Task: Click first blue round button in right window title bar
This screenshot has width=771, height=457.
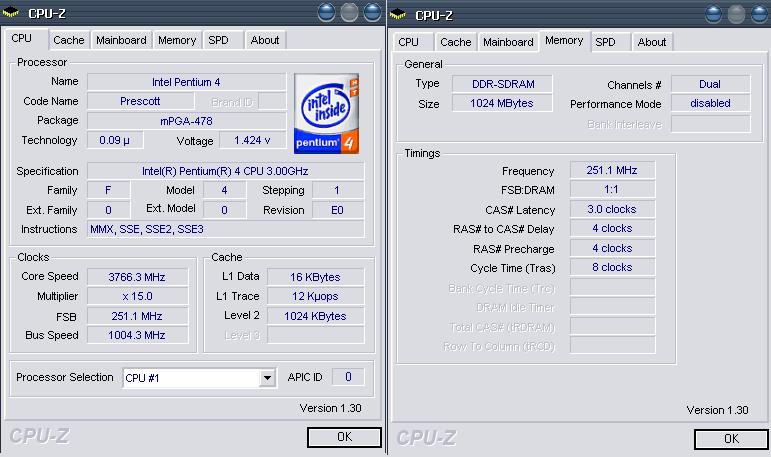Action: [713, 15]
